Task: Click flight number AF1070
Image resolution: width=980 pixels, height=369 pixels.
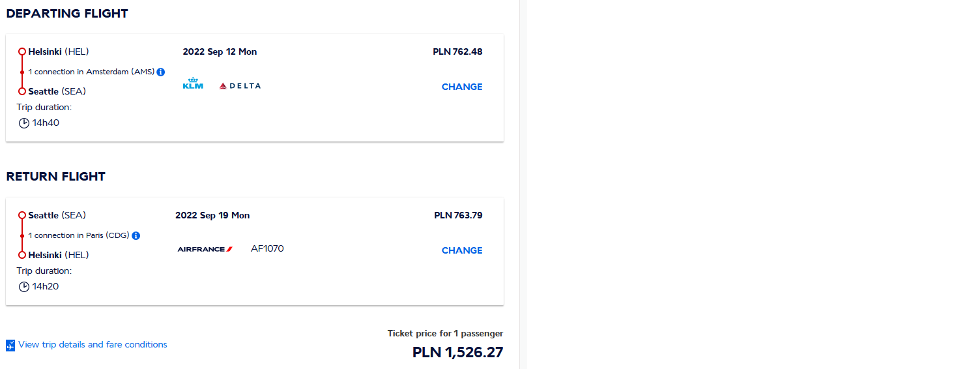Action: coord(267,248)
